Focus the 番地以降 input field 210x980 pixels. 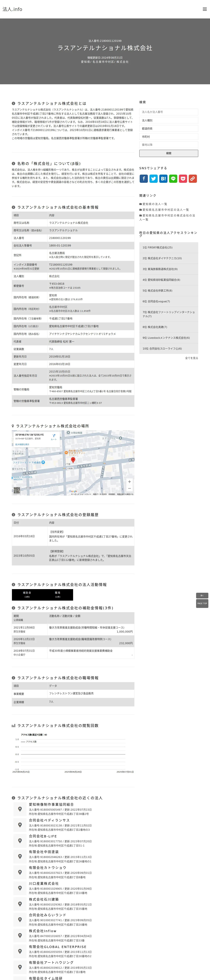[x=168, y=145]
